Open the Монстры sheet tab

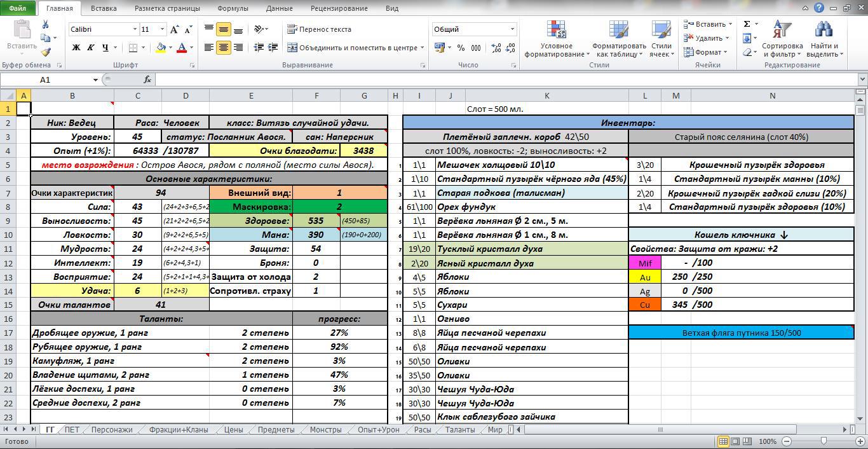point(325,429)
